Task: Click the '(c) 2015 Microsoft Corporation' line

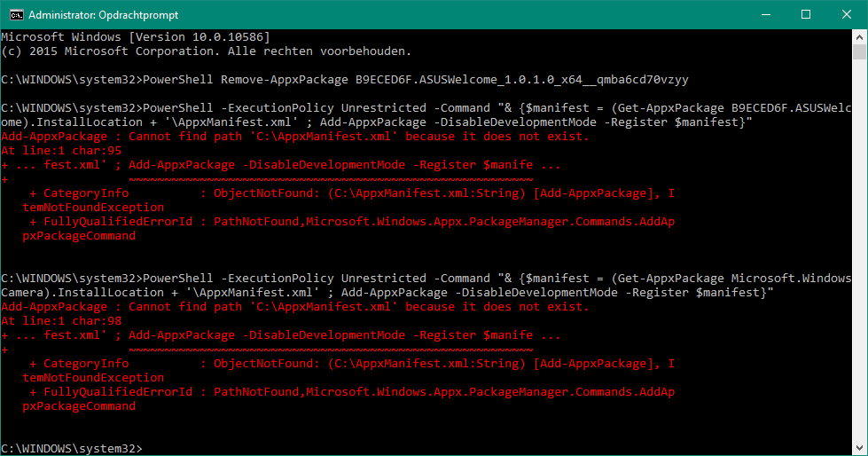Action: pyautogui.click(x=206, y=51)
